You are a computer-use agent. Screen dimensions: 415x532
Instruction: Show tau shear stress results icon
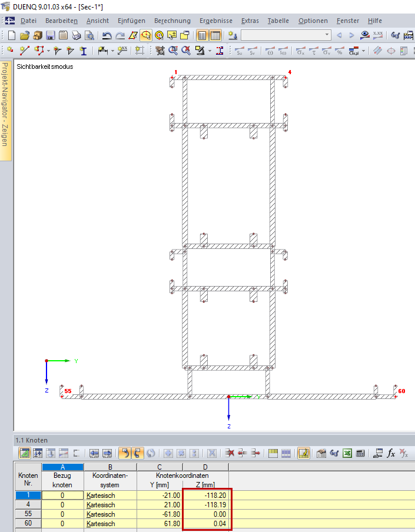coord(314,51)
